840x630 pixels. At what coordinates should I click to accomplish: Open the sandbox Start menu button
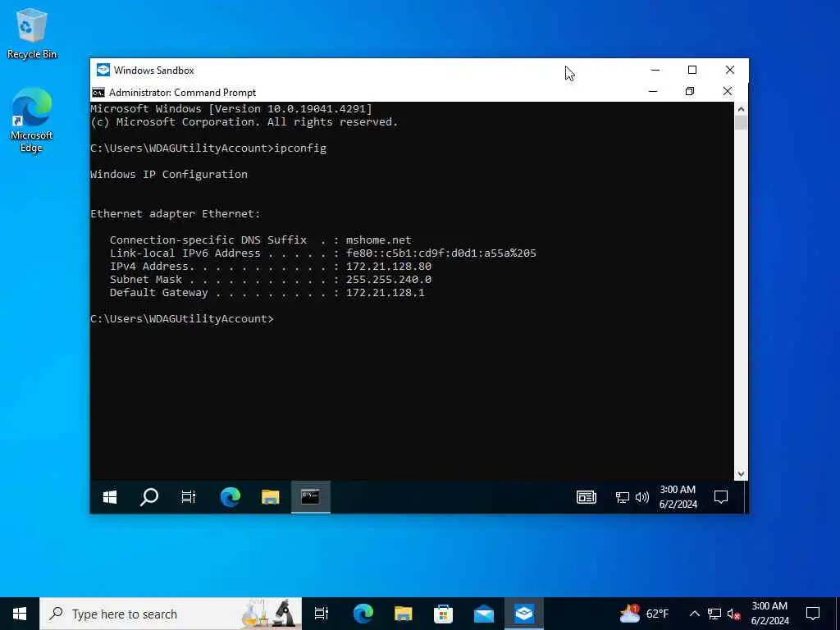(110, 497)
